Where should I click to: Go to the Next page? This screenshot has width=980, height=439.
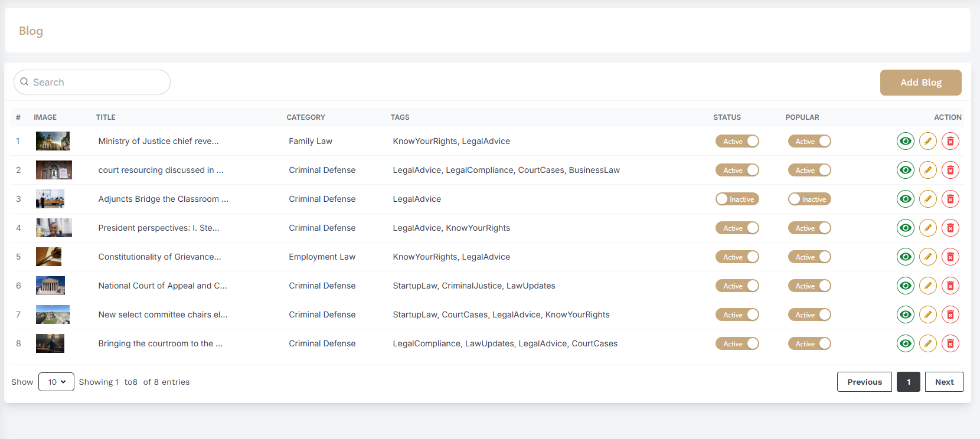click(x=944, y=382)
